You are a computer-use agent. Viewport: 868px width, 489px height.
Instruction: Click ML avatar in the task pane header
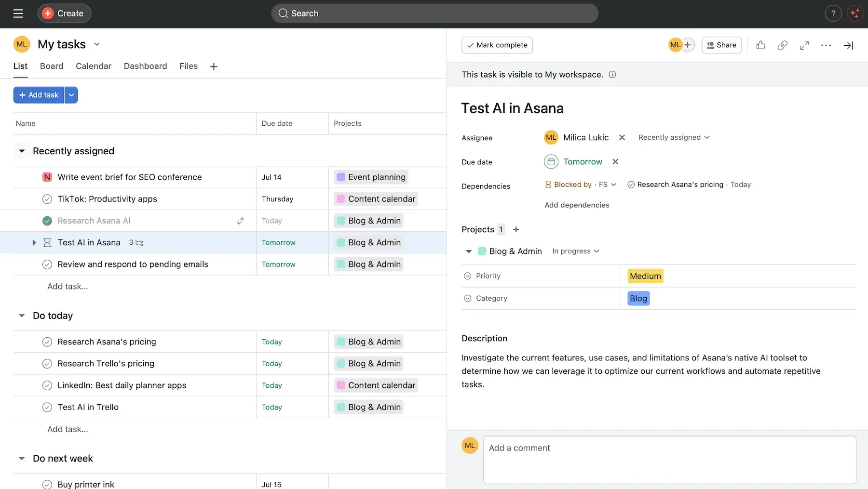[675, 45]
